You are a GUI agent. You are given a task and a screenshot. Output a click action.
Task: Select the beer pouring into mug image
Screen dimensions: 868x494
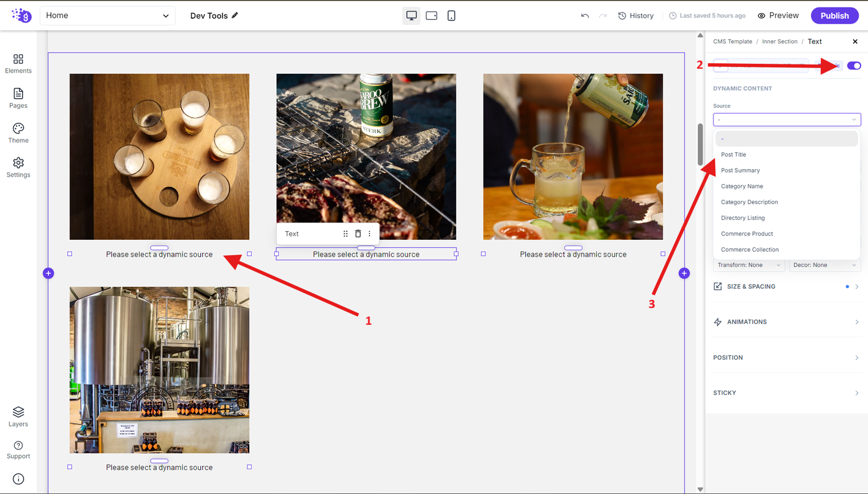573,157
